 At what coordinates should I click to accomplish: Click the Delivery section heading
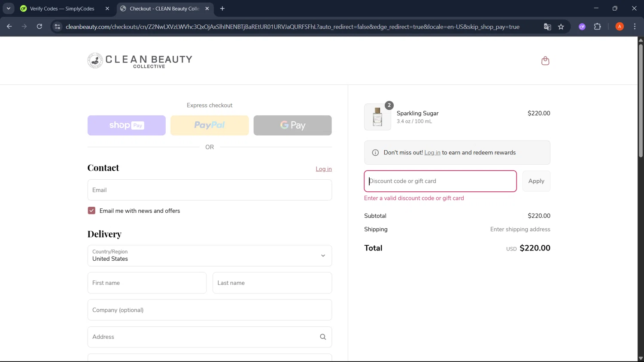pyautogui.click(x=104, y=234)
